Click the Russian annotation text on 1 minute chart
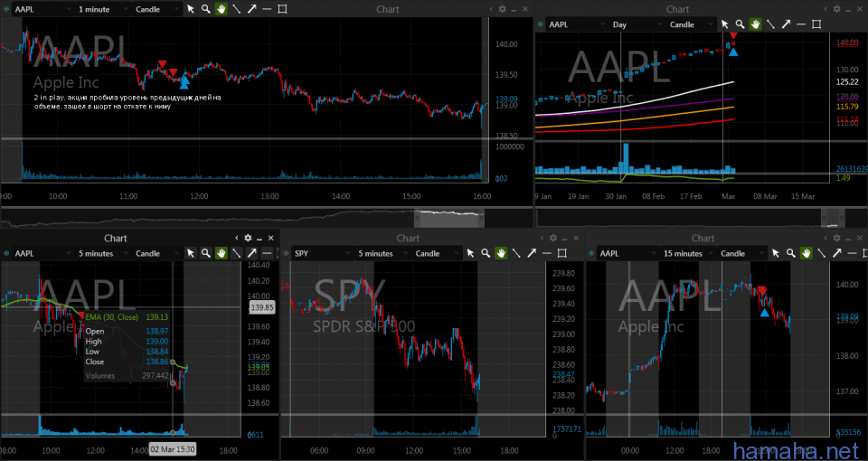This screenshot has width=868, height=461. [127, 102]
